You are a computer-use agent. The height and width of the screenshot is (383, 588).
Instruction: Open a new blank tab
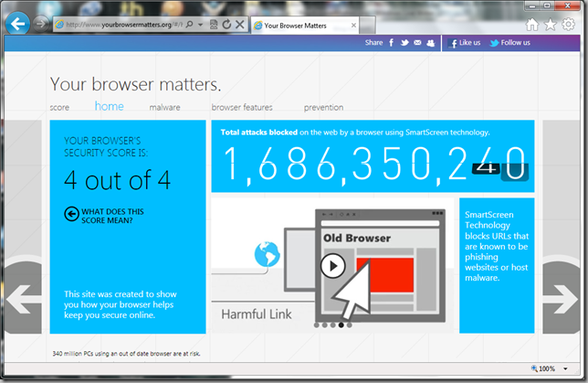(x=367, y=26)
